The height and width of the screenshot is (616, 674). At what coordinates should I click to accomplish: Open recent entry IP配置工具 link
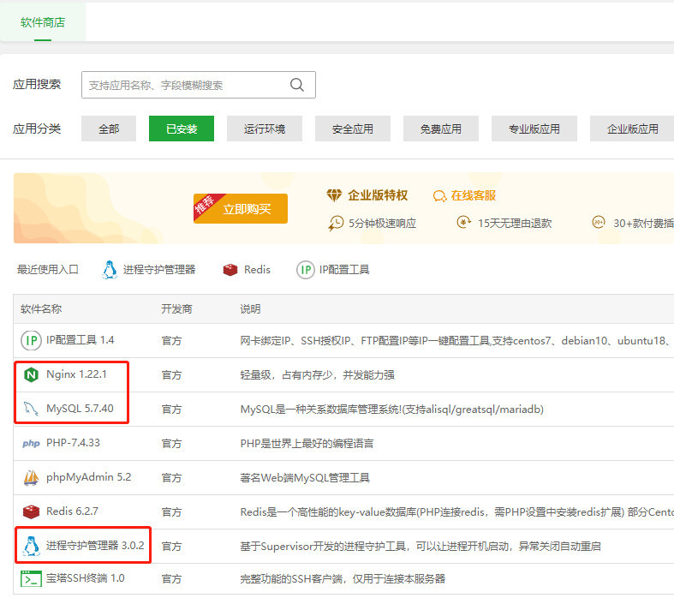click(344, 270)
